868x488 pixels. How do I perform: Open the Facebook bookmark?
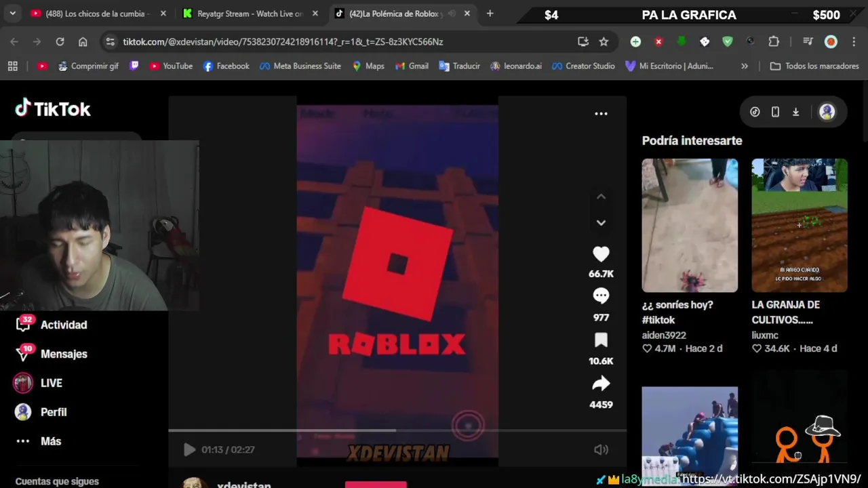(226, 66)
